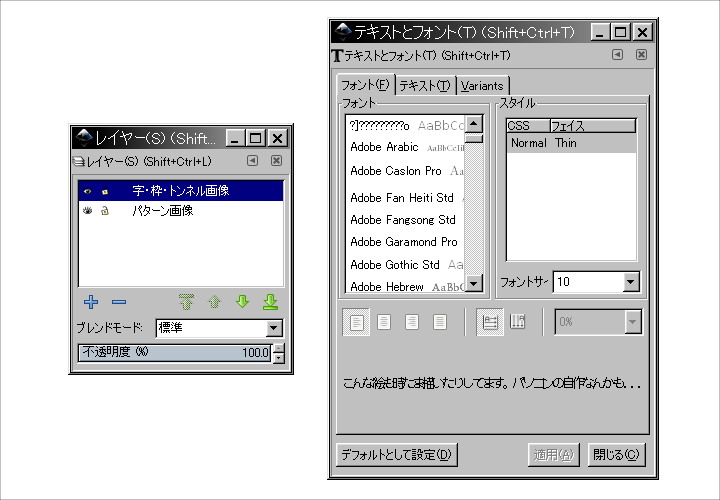Viewport: 720px width, 500px height.
Task: Click the Inkscape icon in レイヤー title bar
Action: click(x=84, y=138)
